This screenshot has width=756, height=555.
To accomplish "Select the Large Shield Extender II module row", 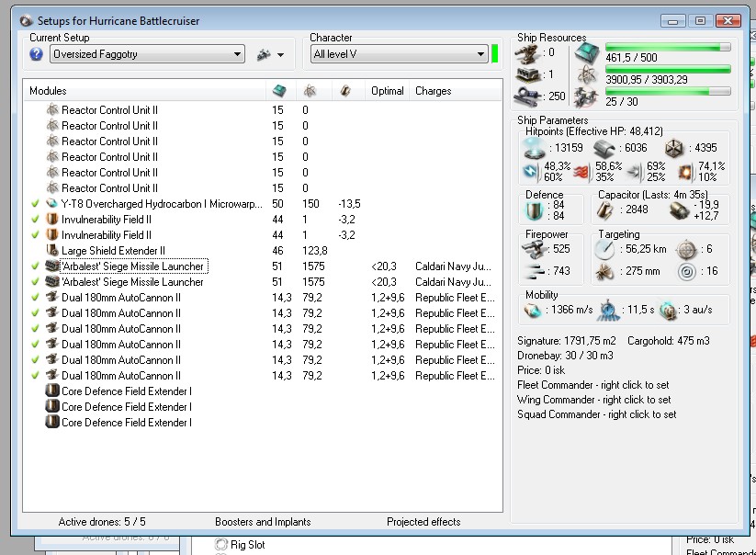I will [113, 251].
